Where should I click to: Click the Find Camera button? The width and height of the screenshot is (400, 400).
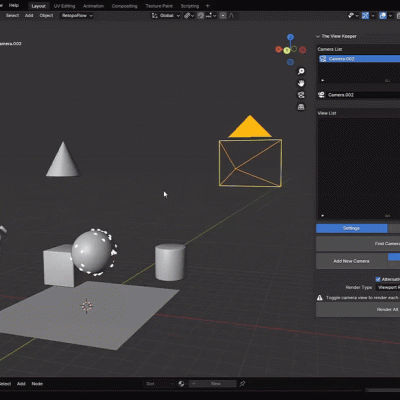coord(358,244)
